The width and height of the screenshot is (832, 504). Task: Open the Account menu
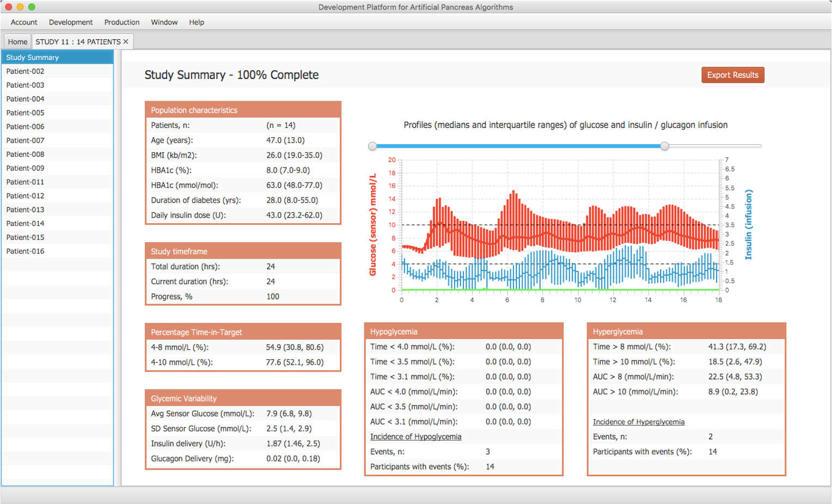click(24, 22)
